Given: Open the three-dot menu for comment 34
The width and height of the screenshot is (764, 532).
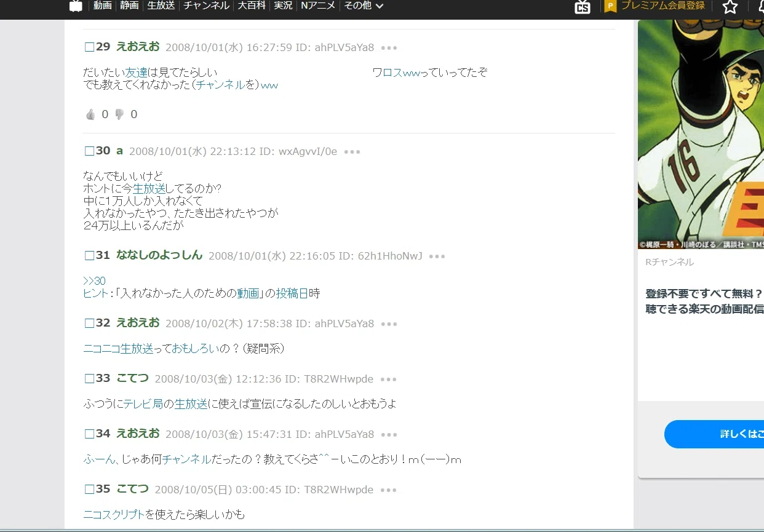Looking at the screenshot, I should pos(389,435).
